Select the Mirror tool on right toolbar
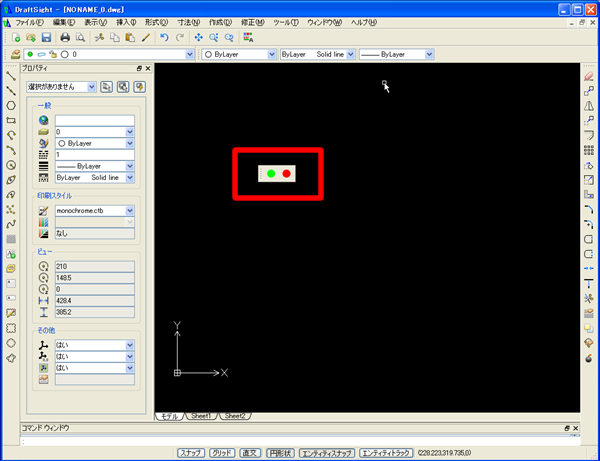 click(589, 106)
